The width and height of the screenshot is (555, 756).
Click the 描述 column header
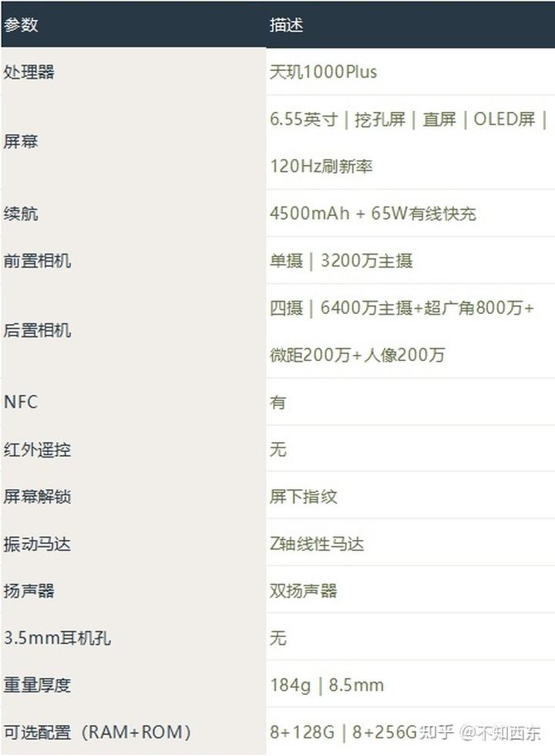(286, 25)
